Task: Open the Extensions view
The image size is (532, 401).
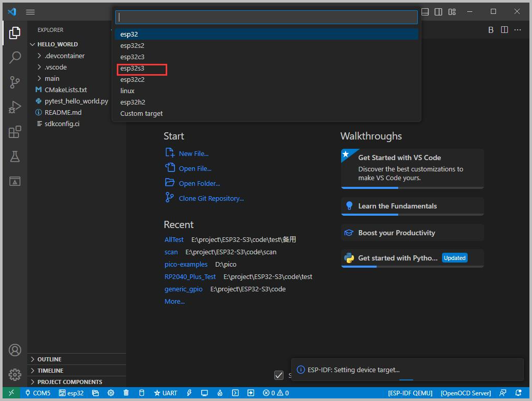Action: click(x=15, y=132)
